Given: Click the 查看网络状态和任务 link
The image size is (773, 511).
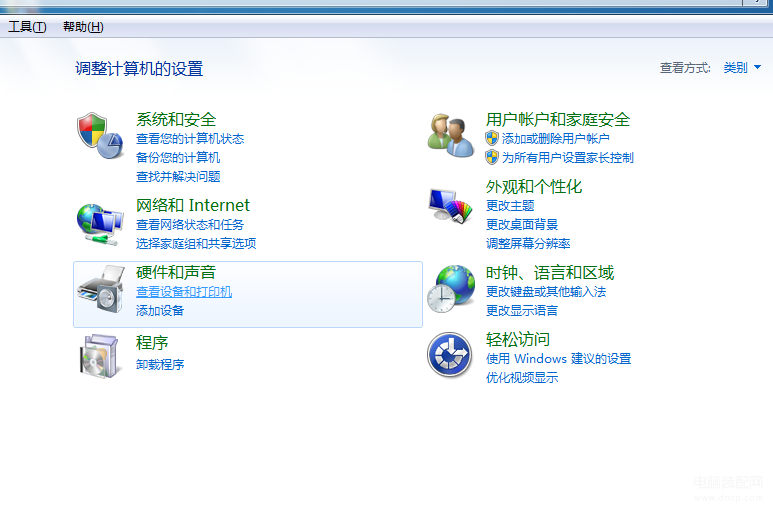Looking at the screenshot, I should pyautogui.click(x=190, y=225).
